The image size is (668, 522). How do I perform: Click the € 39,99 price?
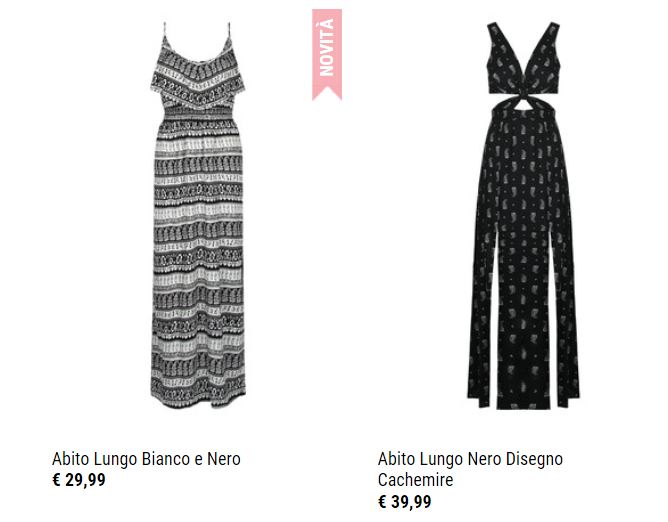(404, 502)
